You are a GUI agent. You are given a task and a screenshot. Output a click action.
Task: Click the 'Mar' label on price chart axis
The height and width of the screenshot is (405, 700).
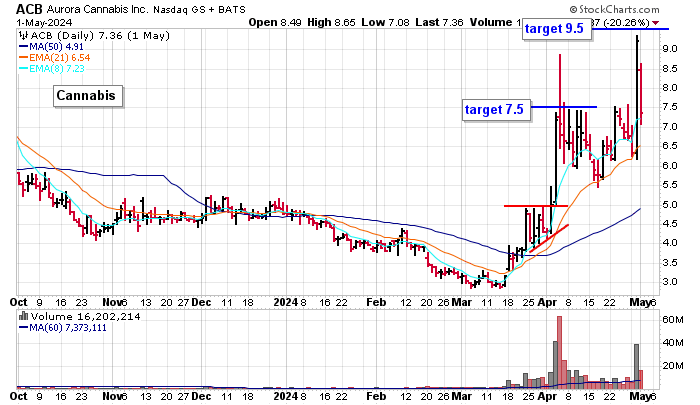pyautogui.click(x=462, y=302)
